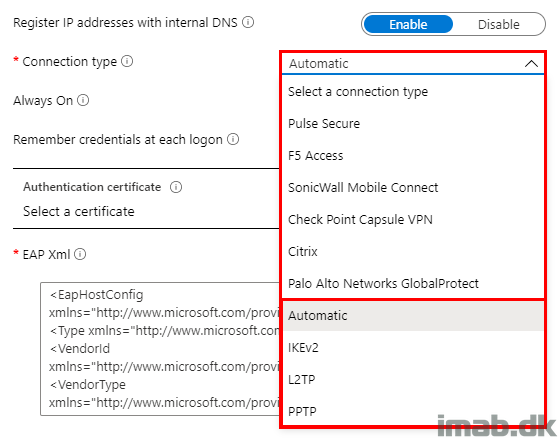Disable register IP addresses with internal DNS
Viewport: 560px width, 438px height.
coord(499,24)
